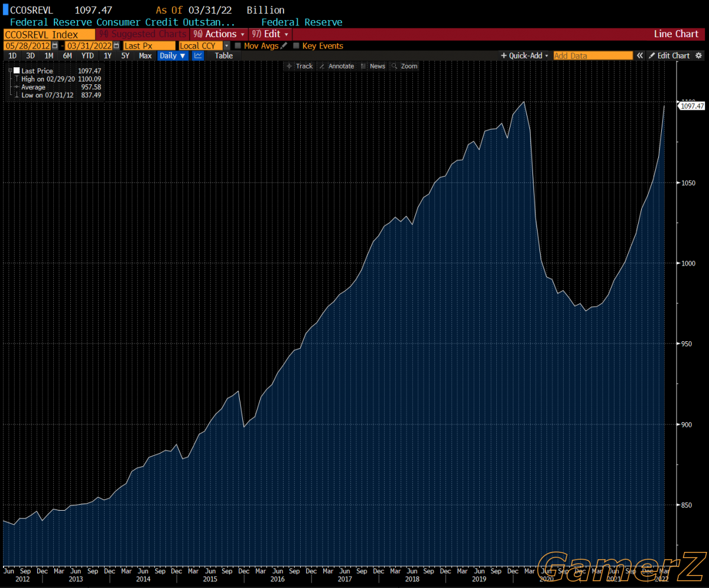Click the Add Data input field

(x=593, y=55)
